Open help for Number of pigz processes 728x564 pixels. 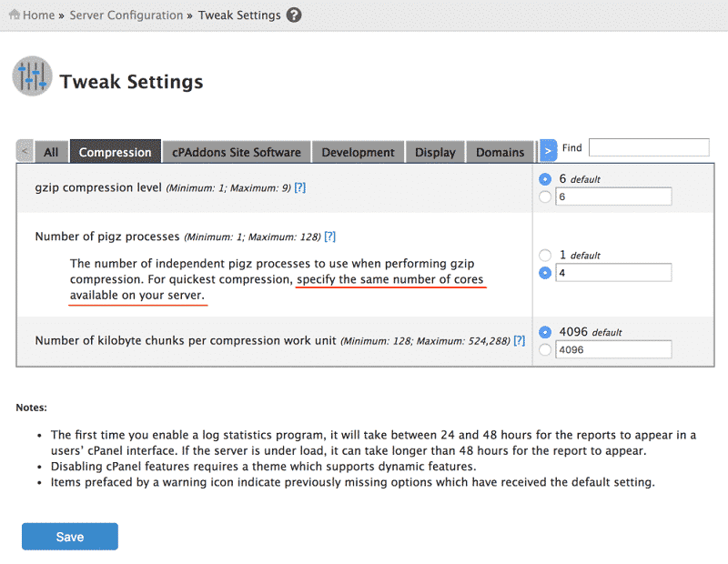[x=330, y=237]
